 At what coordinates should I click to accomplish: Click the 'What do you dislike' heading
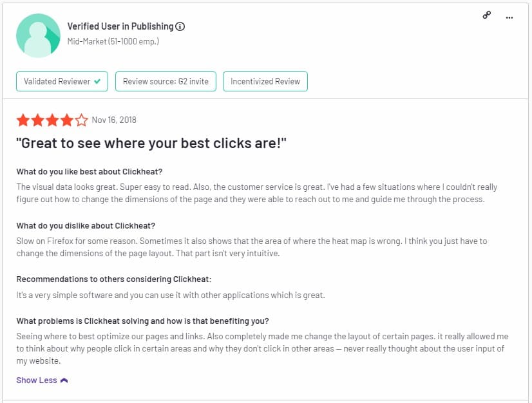[86, 226]
